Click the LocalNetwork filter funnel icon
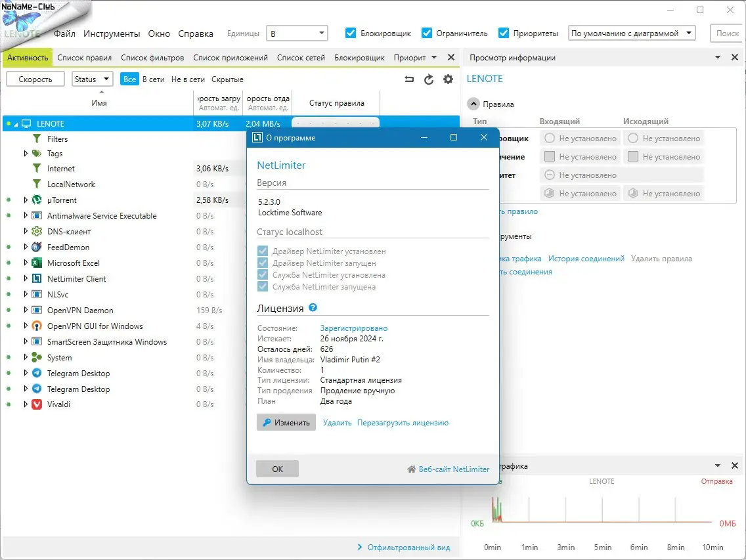This screenshot has width=746, height=560. click(37, 184)
